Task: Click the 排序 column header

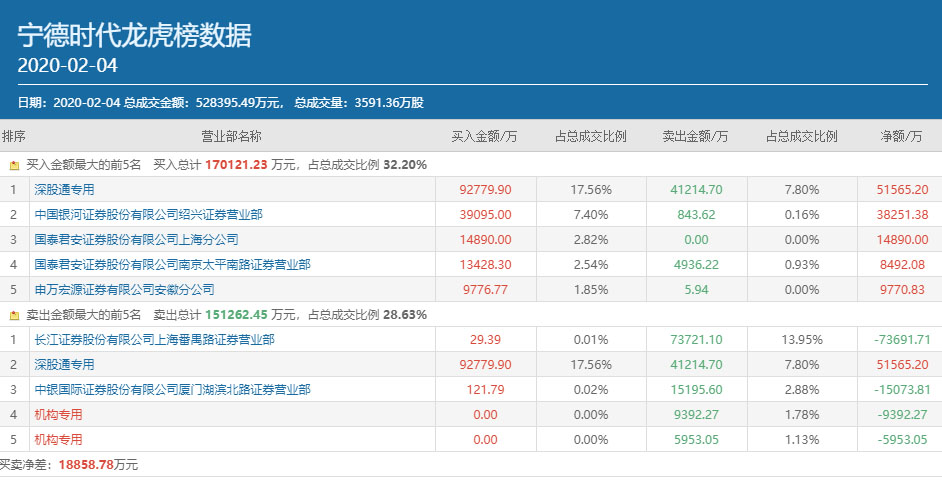Action: pyautogui.click(x=14, y=136)
